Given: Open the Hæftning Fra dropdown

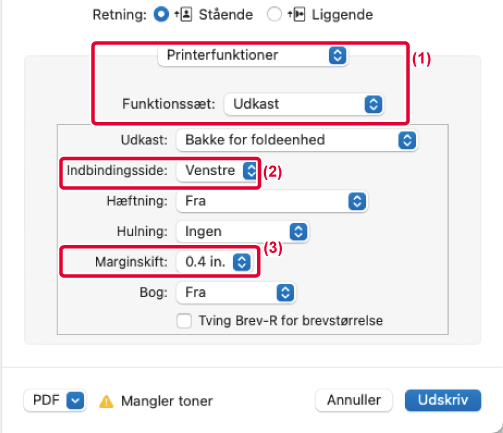Looking at the screenshot, I should coord(272,201).
